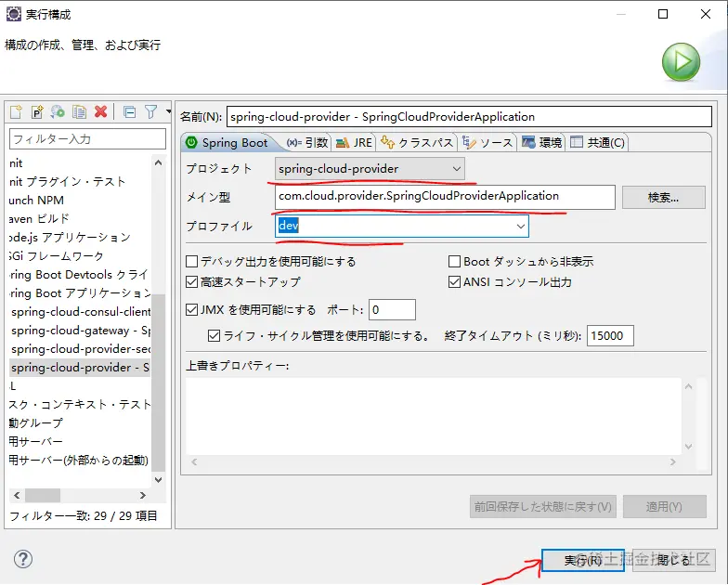
Task: Click properties area scroll right arrow
Action: pyautogui.click(x=672, y=462)
